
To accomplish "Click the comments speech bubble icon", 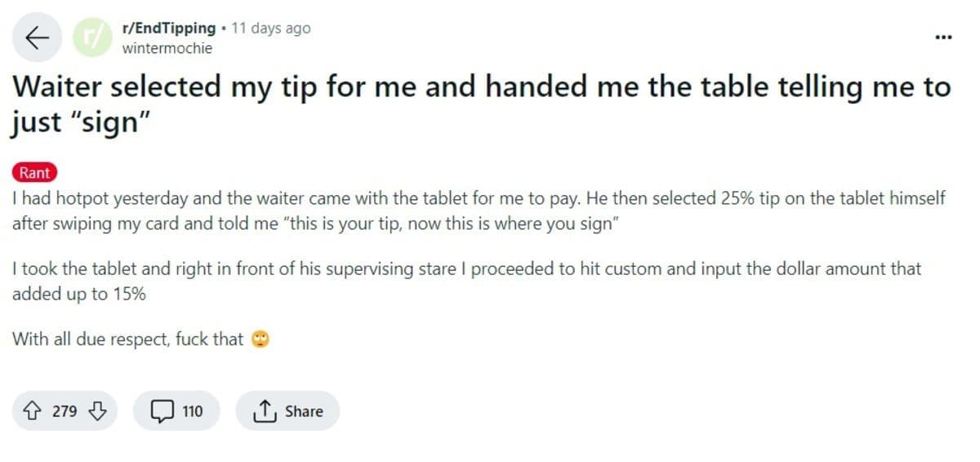I will click(162, 411).
